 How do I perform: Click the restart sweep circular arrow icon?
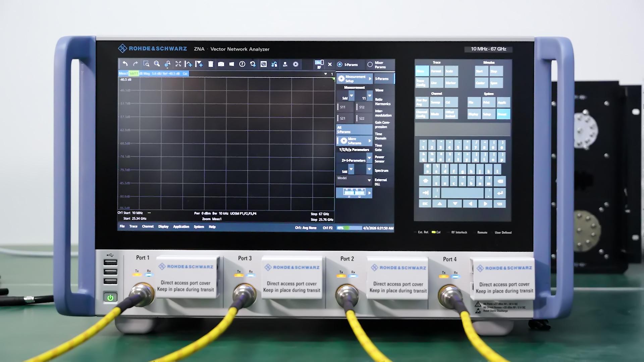(253, 64)
